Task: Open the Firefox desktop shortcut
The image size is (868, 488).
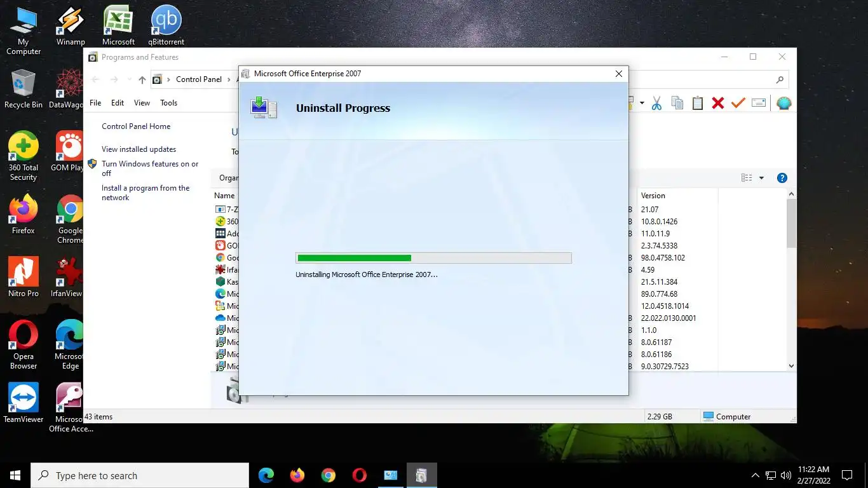Action: 24,215
